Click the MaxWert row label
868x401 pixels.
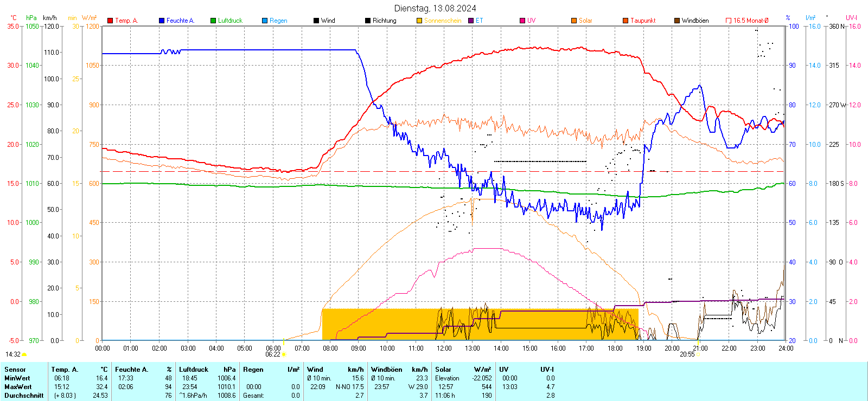tap(18, 387)
